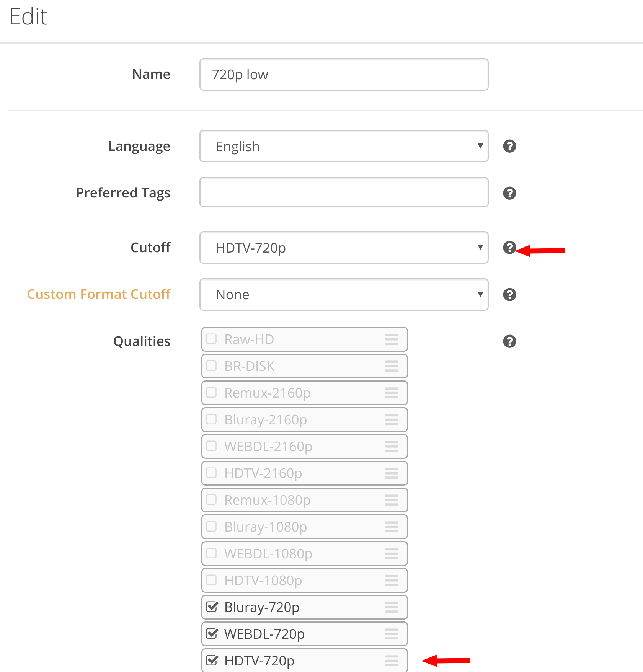This screenshot has height=672, width=643.
Task: Open help for Custom Format Cutoff
Action: [x=509, y=295]
